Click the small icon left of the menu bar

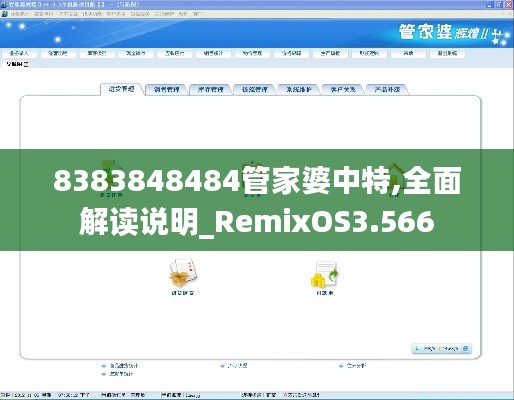click(4, 14)
